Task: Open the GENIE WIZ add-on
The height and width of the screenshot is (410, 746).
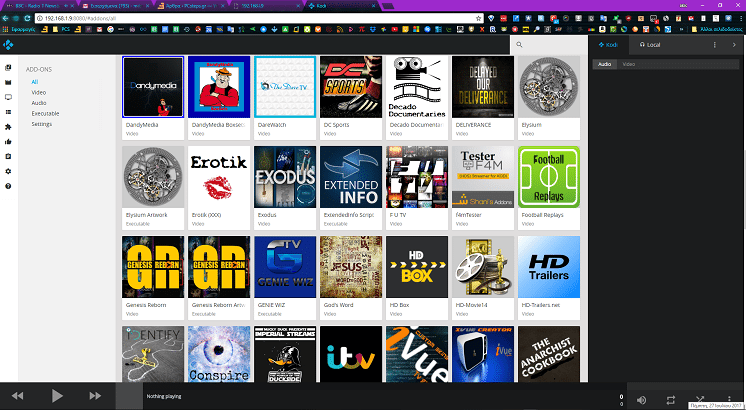Action: (285, 278)
